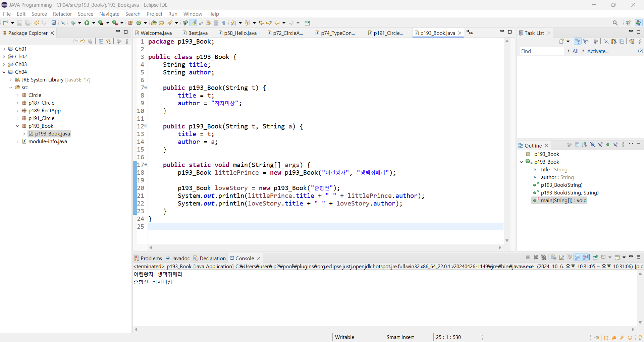Click the Activate... link in Task List
Viewport: 644px width, 342px height.
598,51
